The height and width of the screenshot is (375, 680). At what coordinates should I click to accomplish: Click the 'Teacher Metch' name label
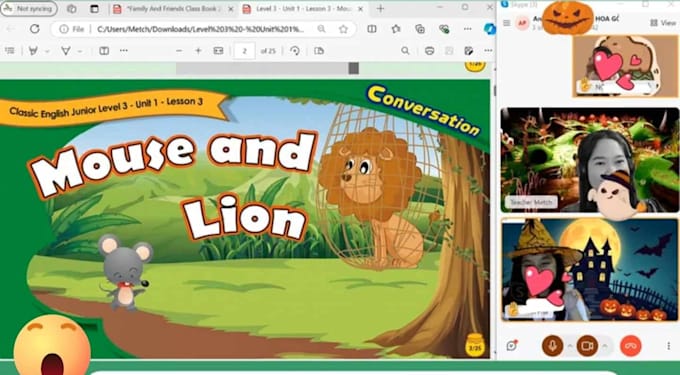point(530,202)
